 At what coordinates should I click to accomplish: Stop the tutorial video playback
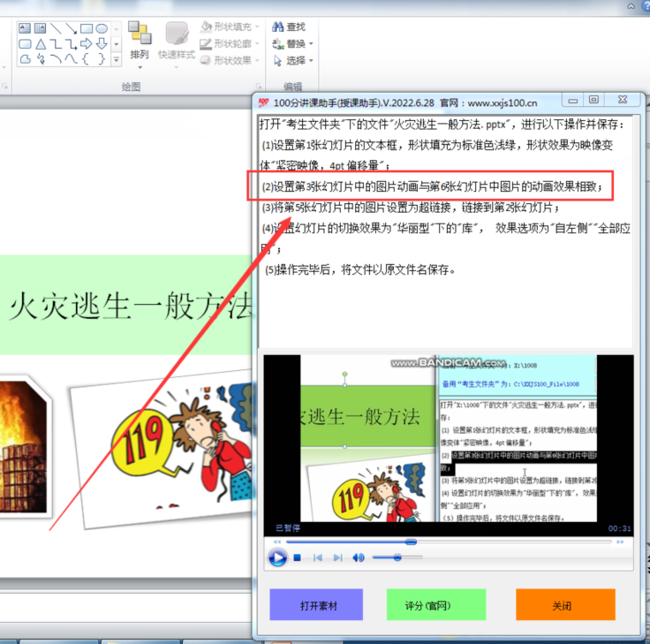tap(298, 557)
